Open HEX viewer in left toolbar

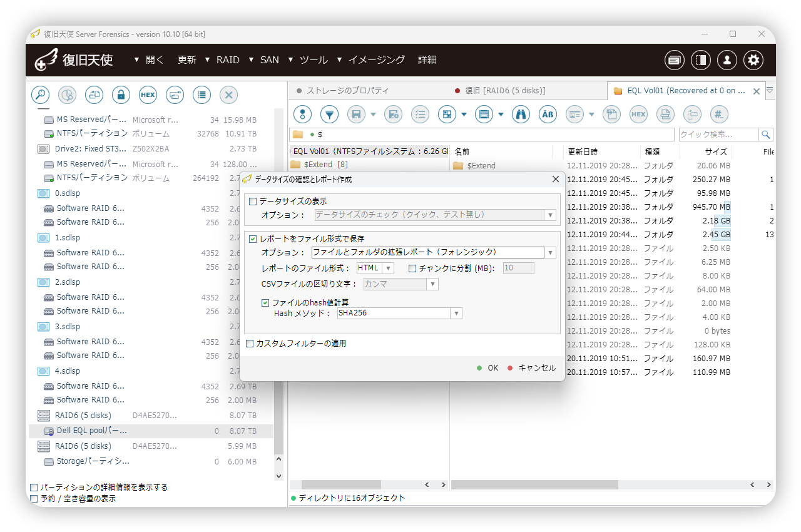[148, 95]
